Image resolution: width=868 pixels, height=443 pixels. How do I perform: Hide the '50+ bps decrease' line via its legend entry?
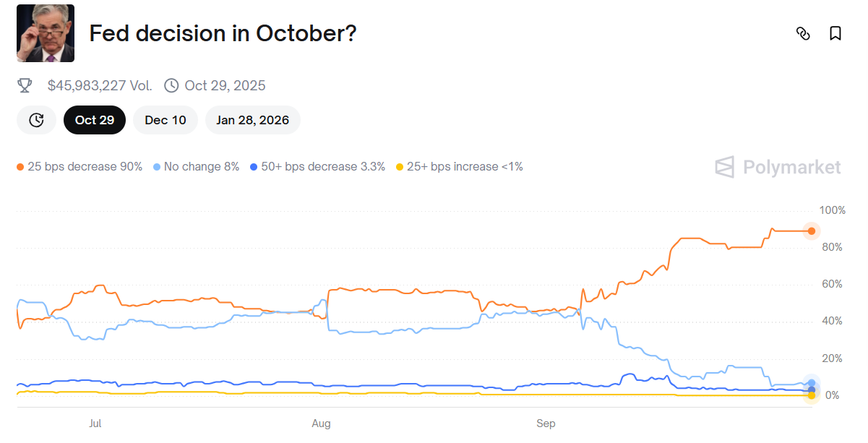(319, 166)
